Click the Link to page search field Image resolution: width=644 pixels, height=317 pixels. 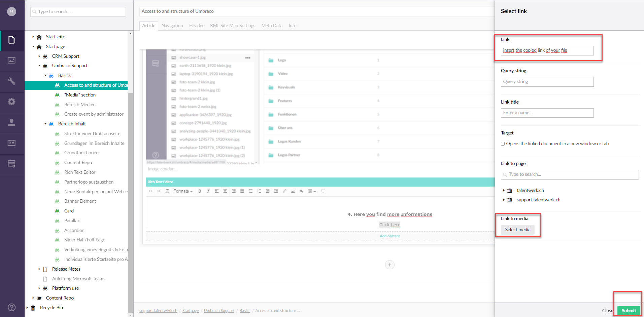pyautogui.click(x=570, y=174)
